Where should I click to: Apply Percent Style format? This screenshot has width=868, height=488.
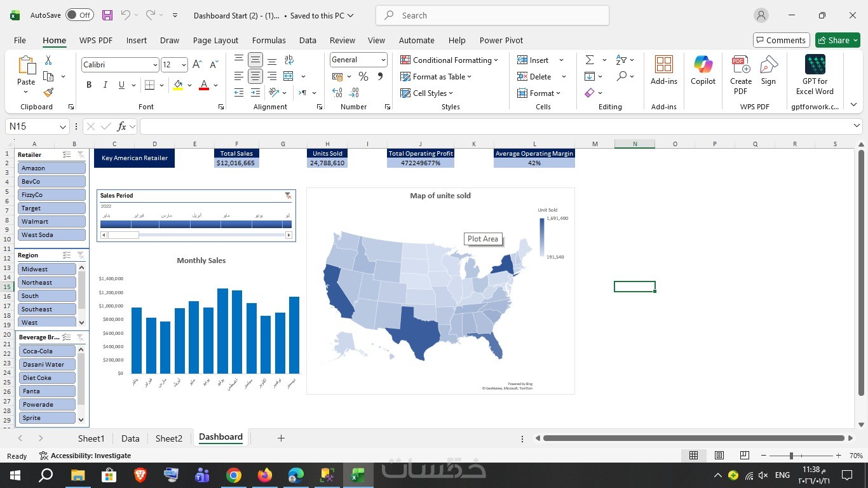(x=363, y=76)
